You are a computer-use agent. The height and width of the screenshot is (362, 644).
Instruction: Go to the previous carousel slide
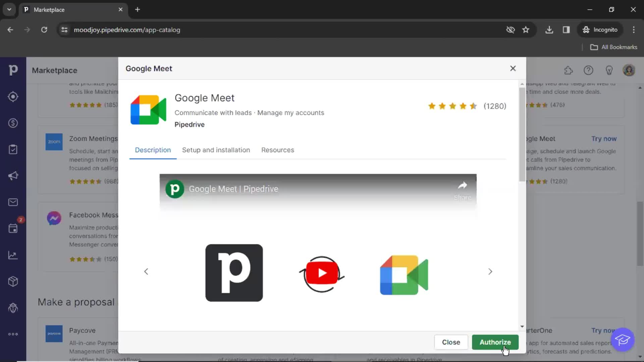click(x=146, y=271)
